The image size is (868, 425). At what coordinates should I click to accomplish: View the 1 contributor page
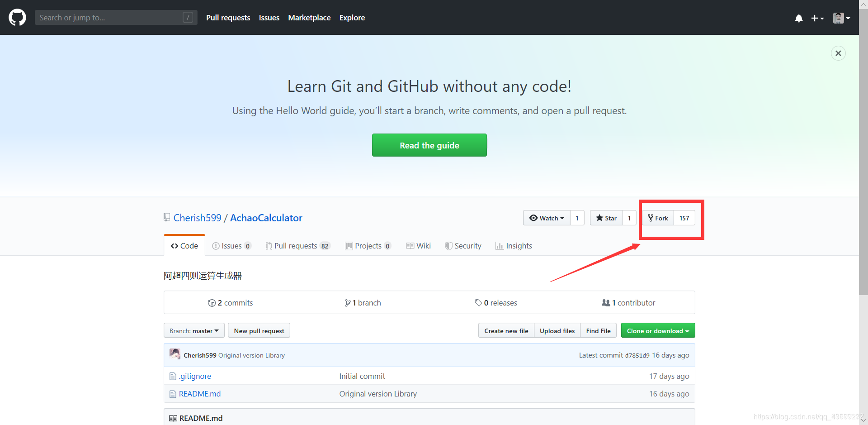pyautogui.click(x=628, y=302)
